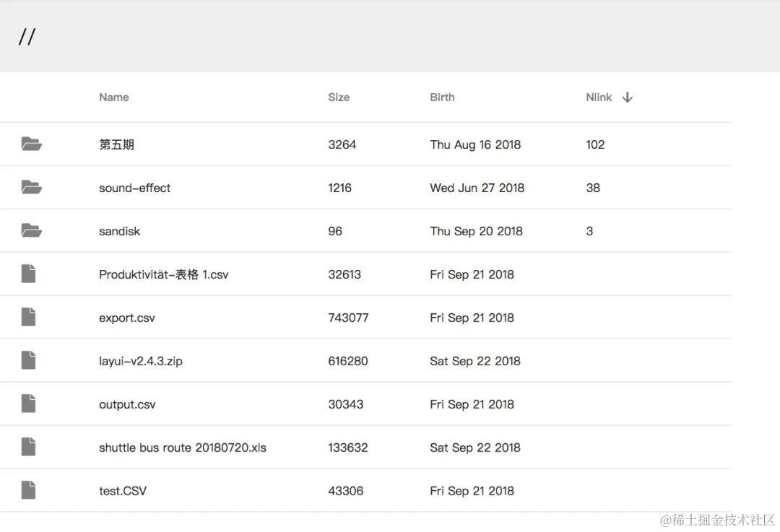Open shuttle bus route 20180720.xls
The height and width of the screenshot is (532, 780).
click(182, 448)
